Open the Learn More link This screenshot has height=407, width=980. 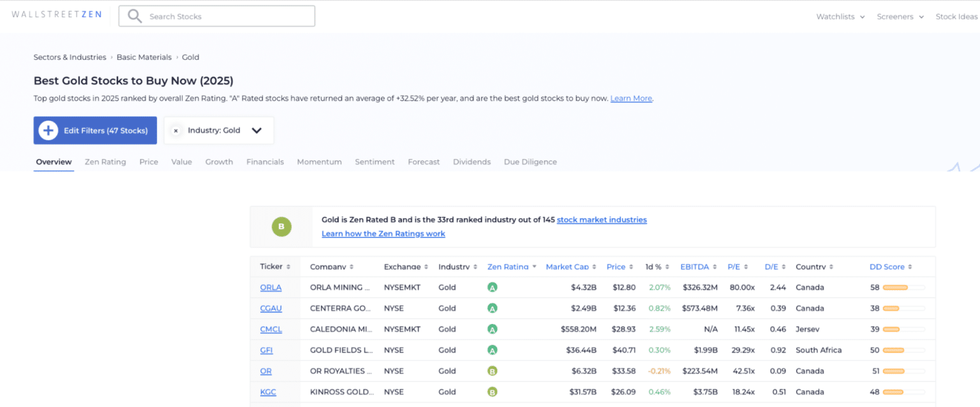(x=631, y=99)
